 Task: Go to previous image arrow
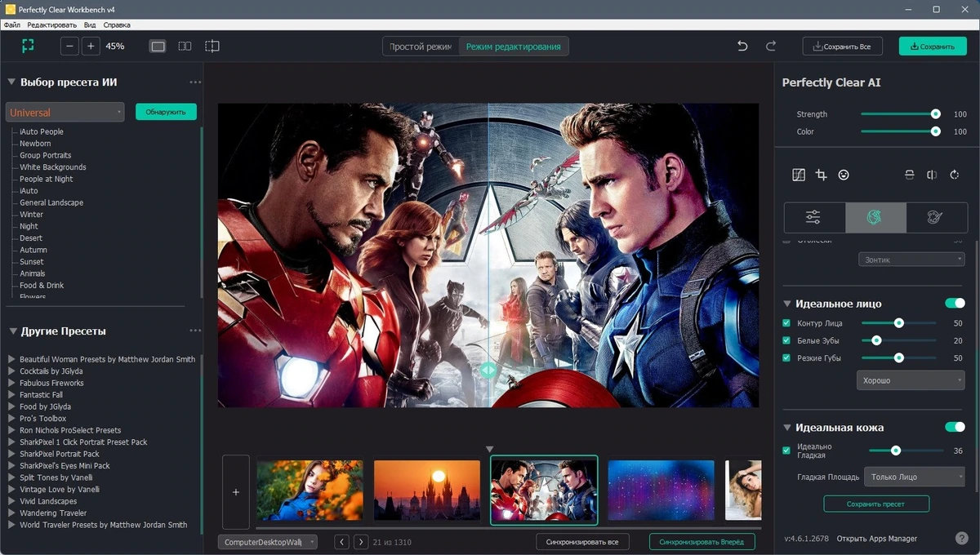(x=342, y=542)
